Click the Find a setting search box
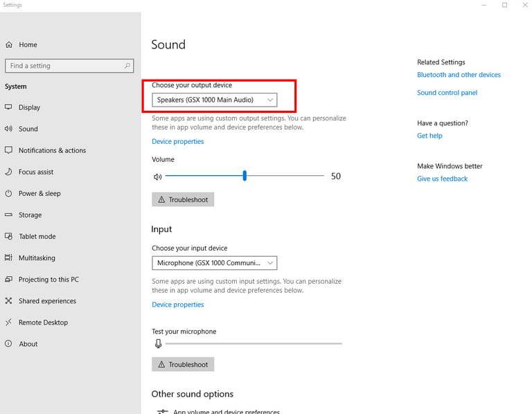This screenshot has height=414, width=532. point(66,66)
